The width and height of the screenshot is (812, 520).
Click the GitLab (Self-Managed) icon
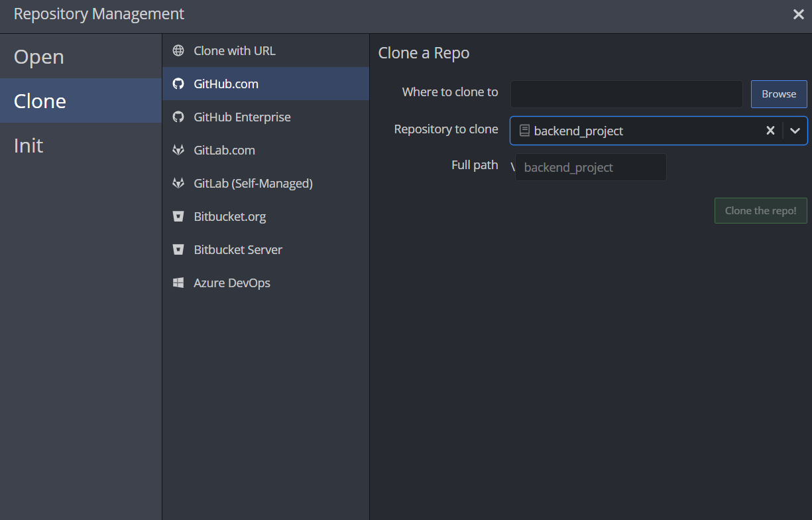178,183
